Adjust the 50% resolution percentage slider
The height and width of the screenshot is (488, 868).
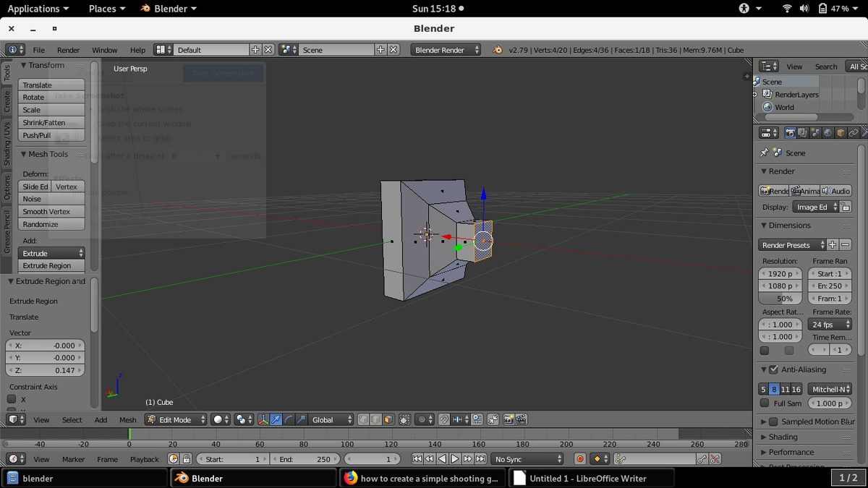point(780,298)
